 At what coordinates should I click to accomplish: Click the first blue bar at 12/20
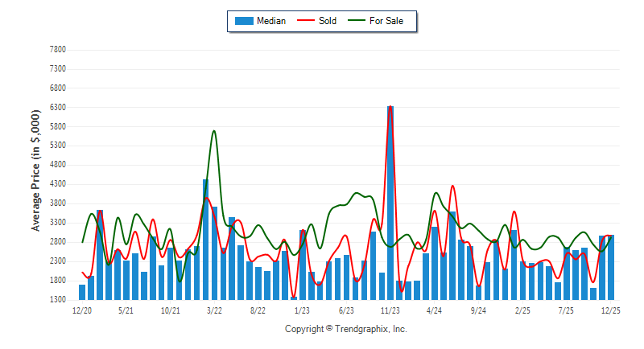coord(82,292)
